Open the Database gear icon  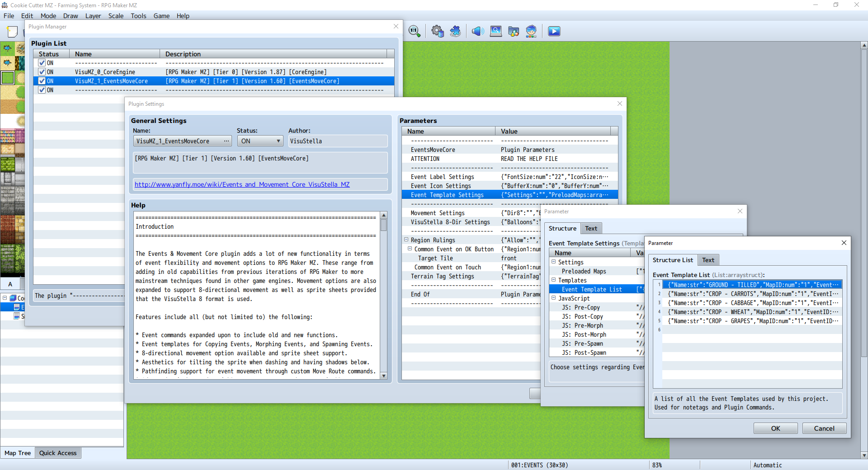pos(437,31)
